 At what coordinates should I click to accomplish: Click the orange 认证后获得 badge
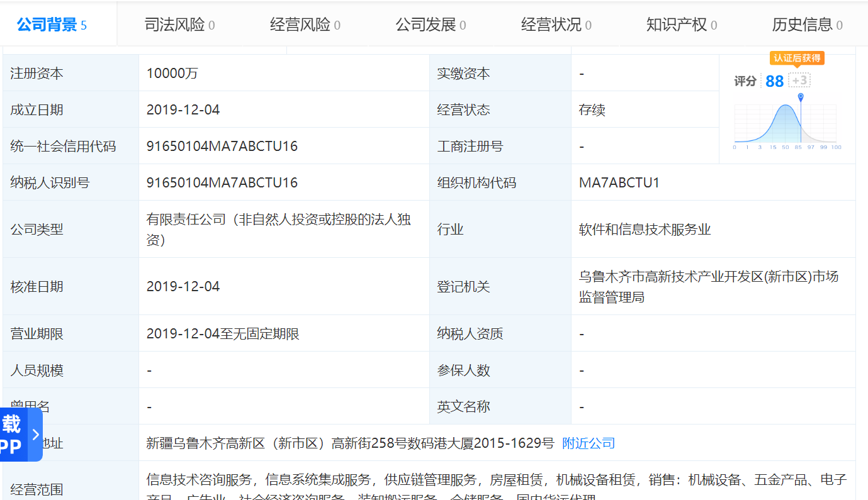(x=796, y=58)
